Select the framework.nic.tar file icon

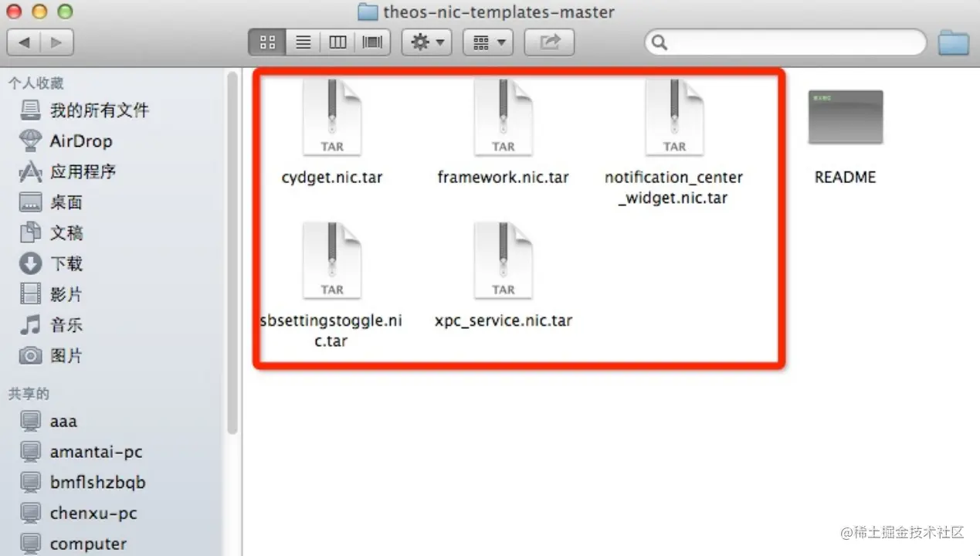coord(504,118)
